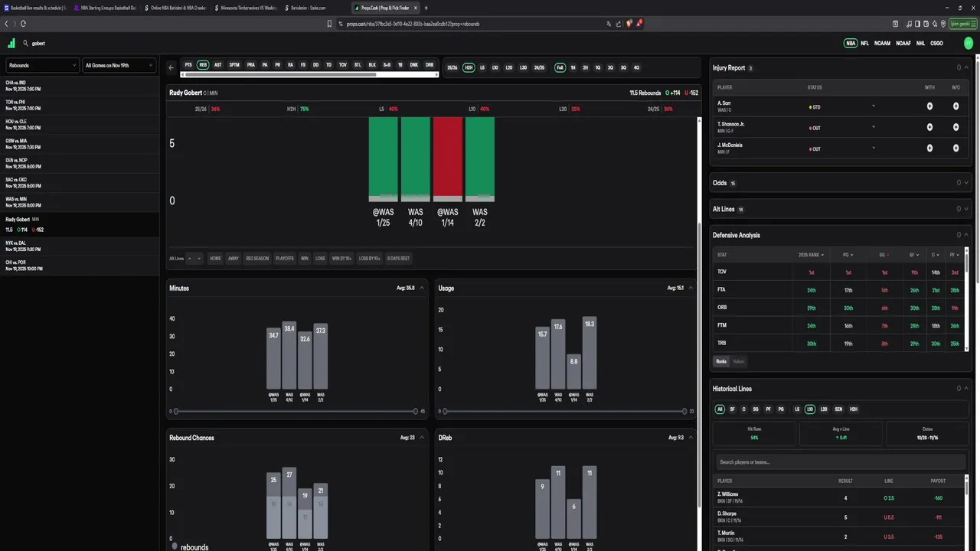
Task: Click the search magnifier icon beside gobert
Action: click(x=25, y=44)
